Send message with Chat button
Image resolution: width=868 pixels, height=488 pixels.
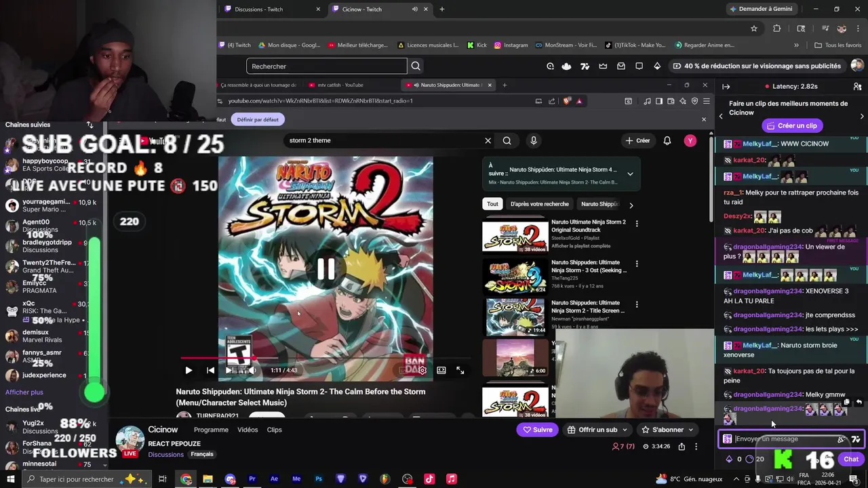(x=851, y=459)
